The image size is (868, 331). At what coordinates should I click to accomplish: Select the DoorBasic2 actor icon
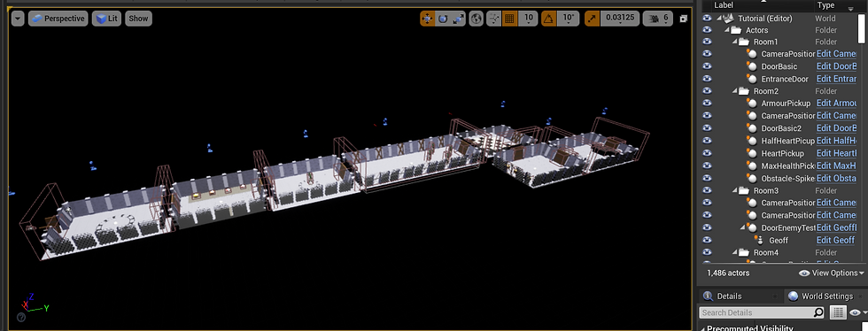pyautogui.click(x=751, y=128)
